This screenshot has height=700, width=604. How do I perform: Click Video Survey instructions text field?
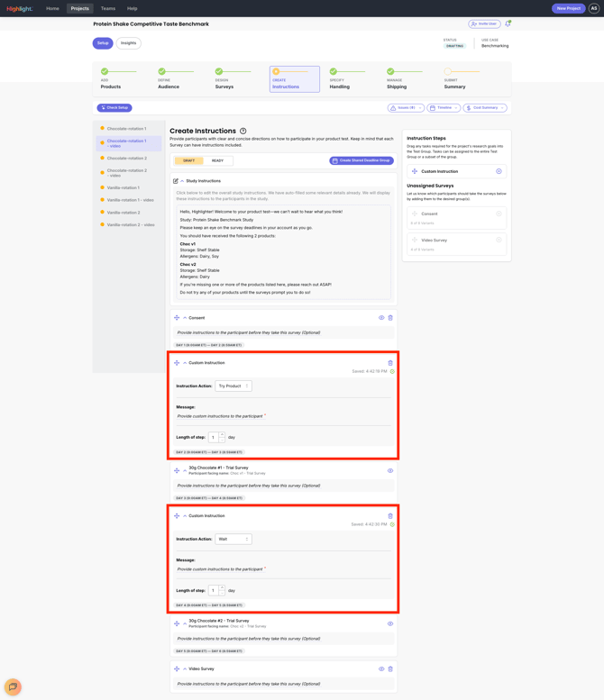284,684
